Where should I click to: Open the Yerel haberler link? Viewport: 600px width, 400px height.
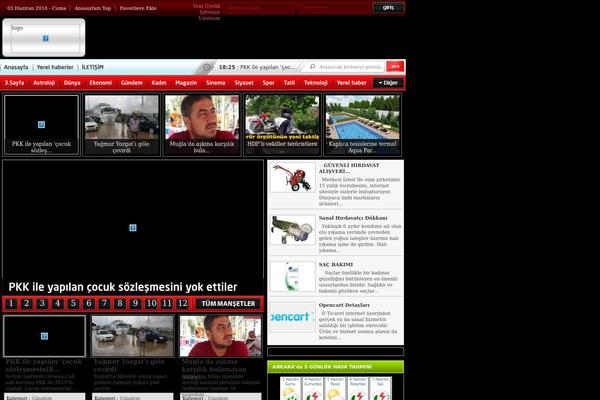pos(55,67)
